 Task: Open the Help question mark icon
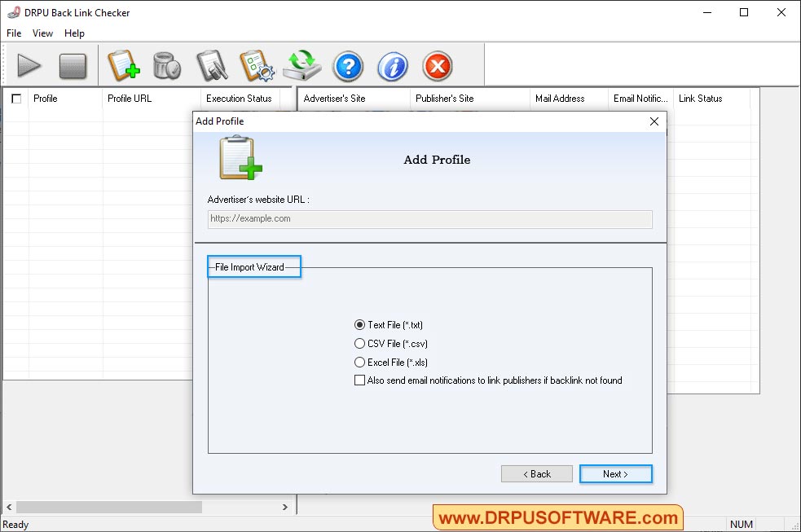[348, 66]
